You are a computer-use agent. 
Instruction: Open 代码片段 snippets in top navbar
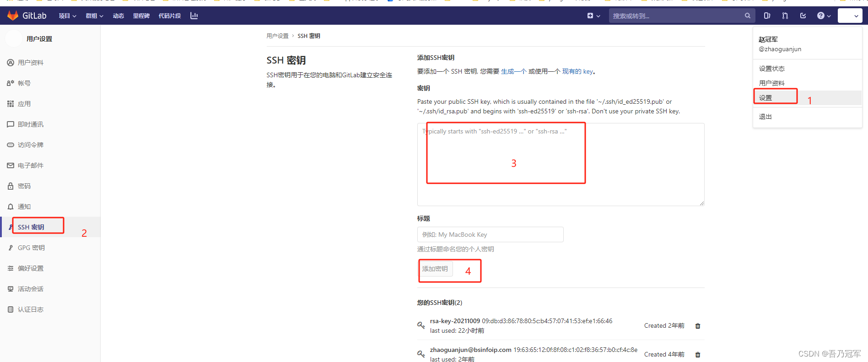coord(170,16)
